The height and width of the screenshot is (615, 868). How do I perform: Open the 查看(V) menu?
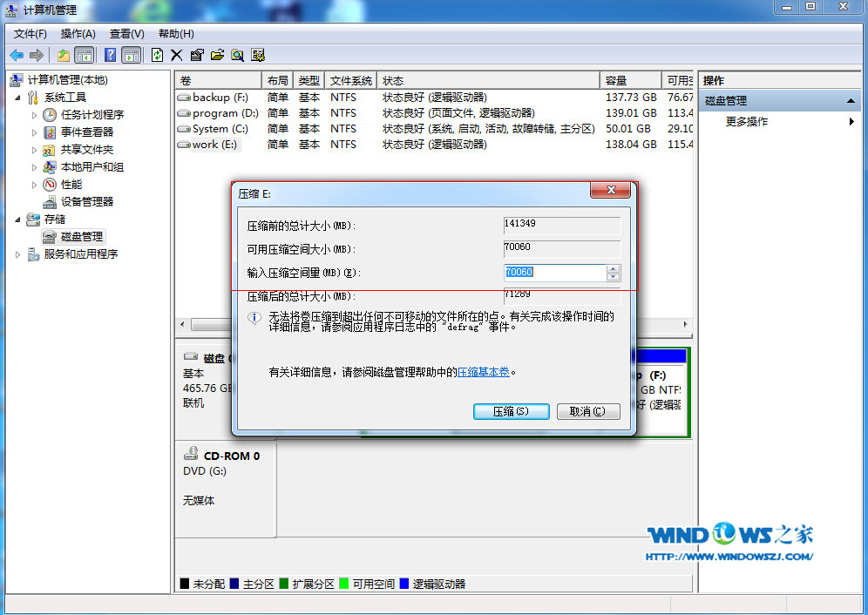(x=125, y=33)
